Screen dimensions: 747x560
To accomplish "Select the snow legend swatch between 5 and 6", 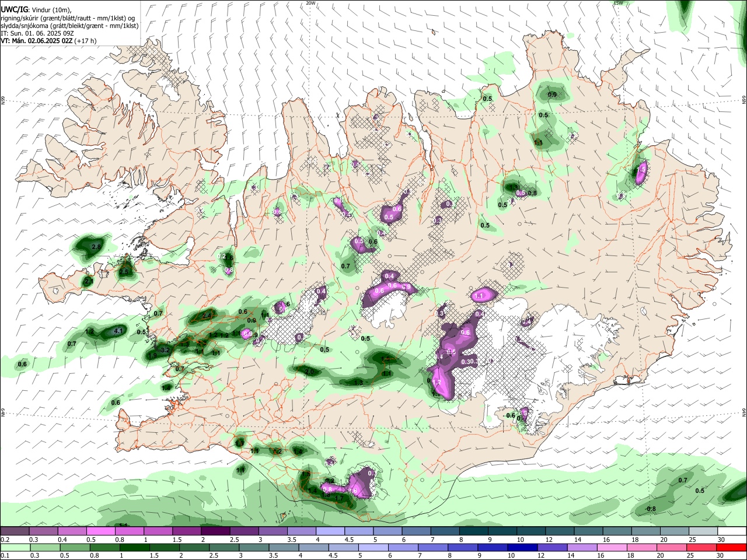I will [x=388, y=531].
